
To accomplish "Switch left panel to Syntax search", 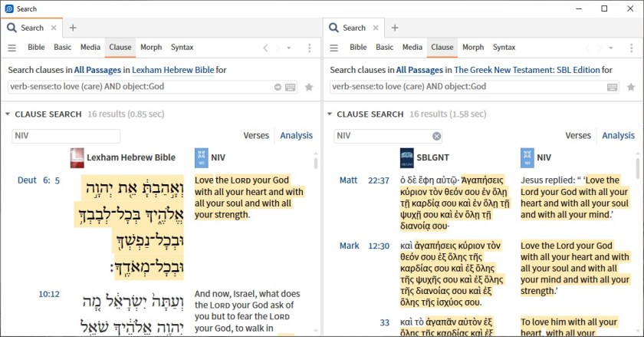I will click(182, 48).
